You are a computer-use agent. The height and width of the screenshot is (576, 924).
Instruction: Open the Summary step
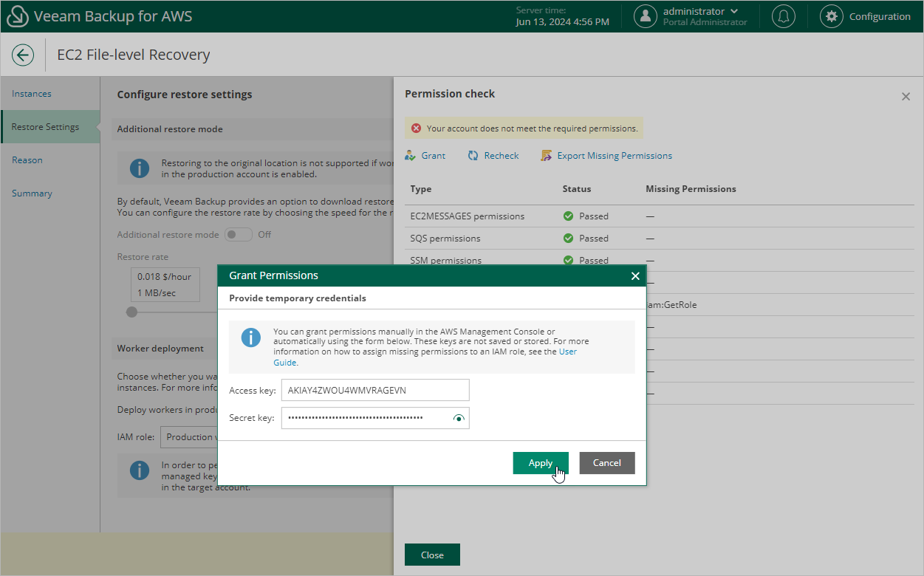tap(32, 193)
